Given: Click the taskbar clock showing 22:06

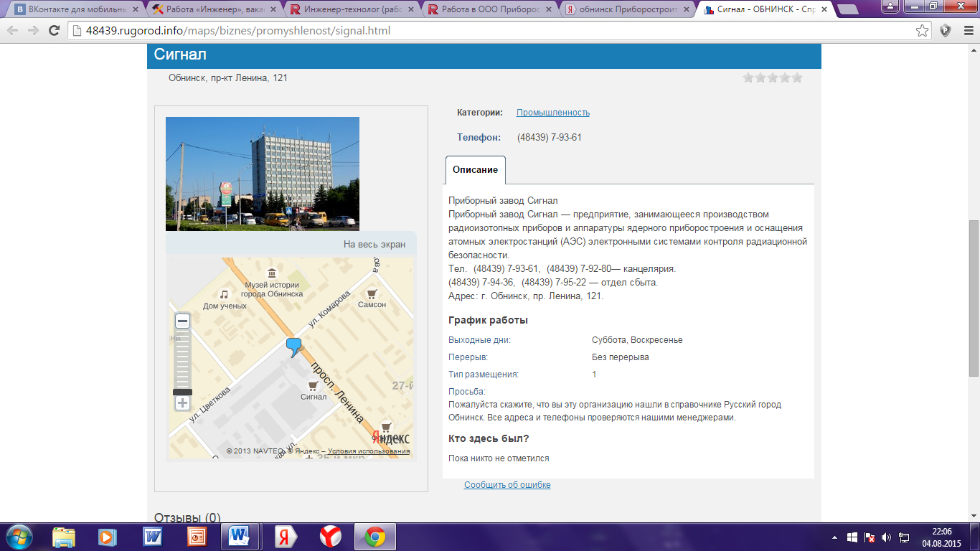Looking at the screenshot, I should (x=942, y=532).
